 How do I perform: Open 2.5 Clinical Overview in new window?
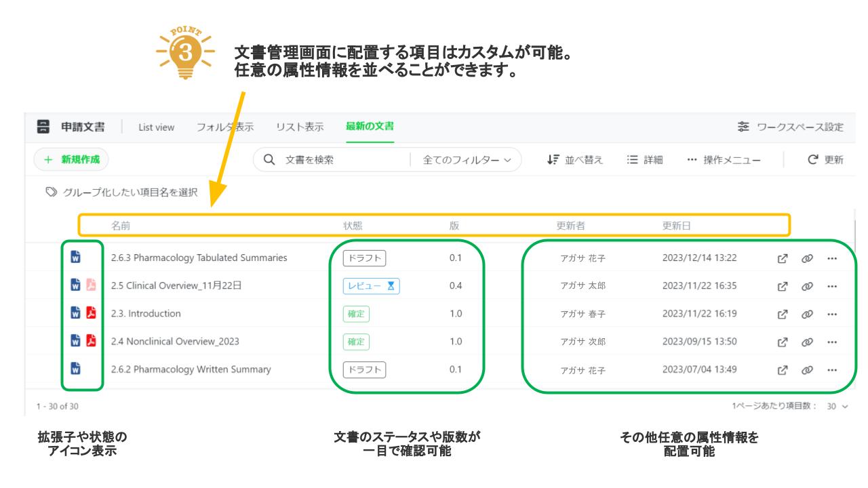coord(783,286)
